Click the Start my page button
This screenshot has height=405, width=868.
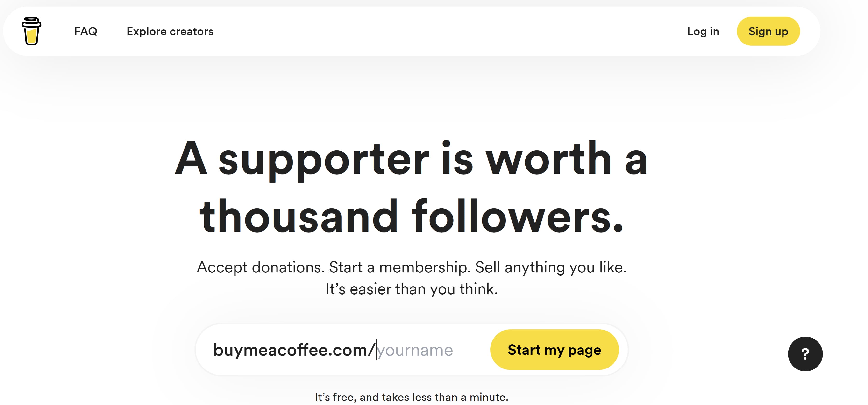click(x=554, y=350)
